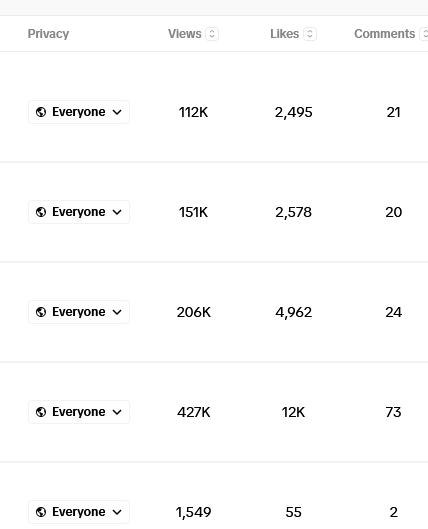Click the Comments sort icon
This screenshot has height=529, width=428.
(x=424, y=34)
